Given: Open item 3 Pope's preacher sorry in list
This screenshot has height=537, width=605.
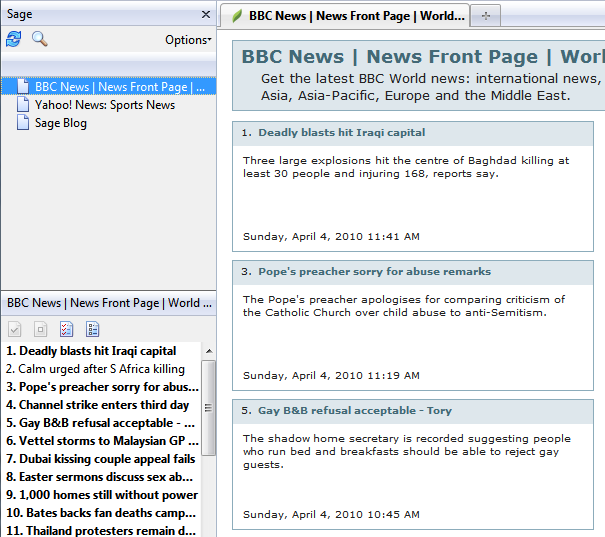Looking at the screenshot, I should (x=102, y=387).
